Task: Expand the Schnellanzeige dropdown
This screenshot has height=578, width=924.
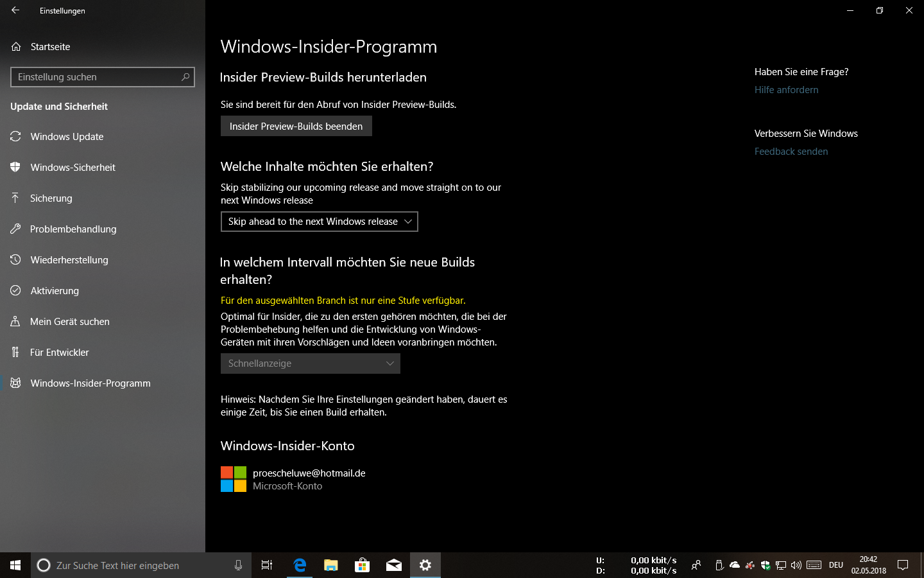Action: coord(311,363)
